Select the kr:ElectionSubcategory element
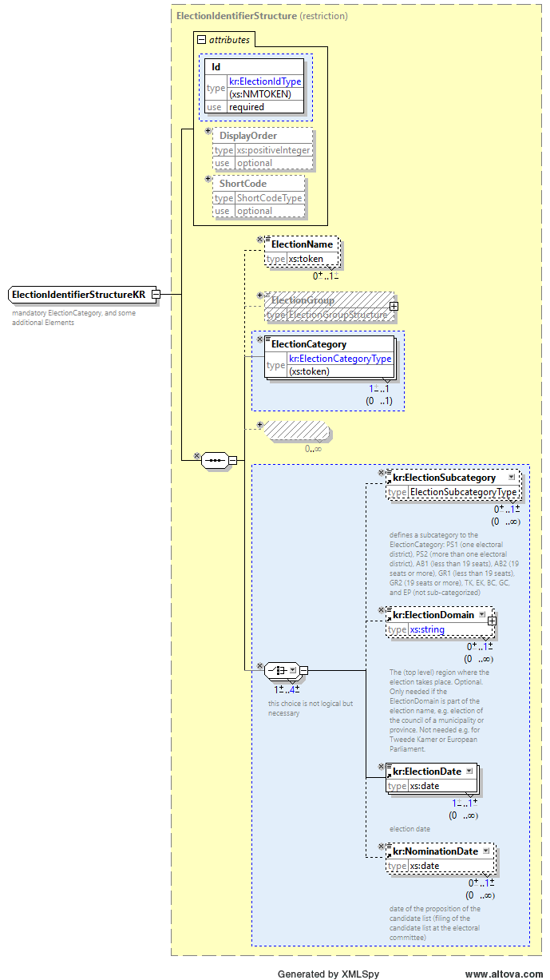Image resolution: width=550 pixels, height=980 pixels. (453, 485)
